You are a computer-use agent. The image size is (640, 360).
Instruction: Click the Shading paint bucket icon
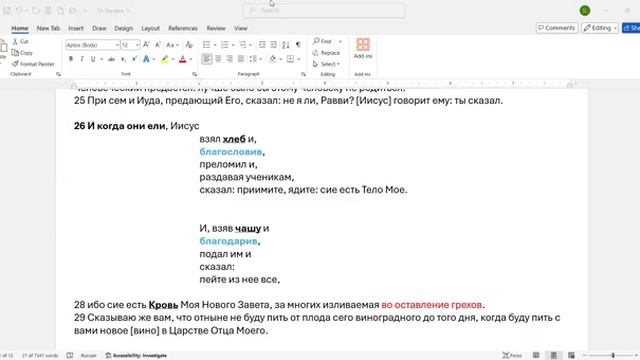coord(272,59)
